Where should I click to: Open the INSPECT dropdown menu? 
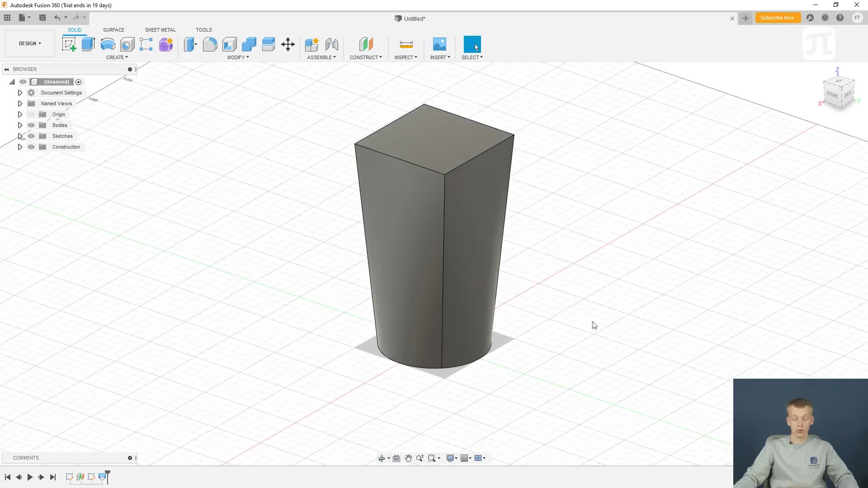click(406, 57)
